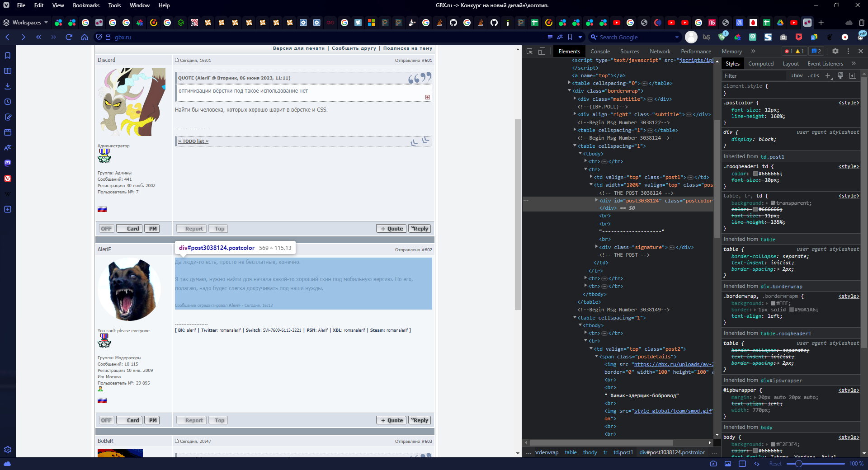868x470 pixels.
Task: Toggle computed styles sidebar pane
Action: (853, 75)
